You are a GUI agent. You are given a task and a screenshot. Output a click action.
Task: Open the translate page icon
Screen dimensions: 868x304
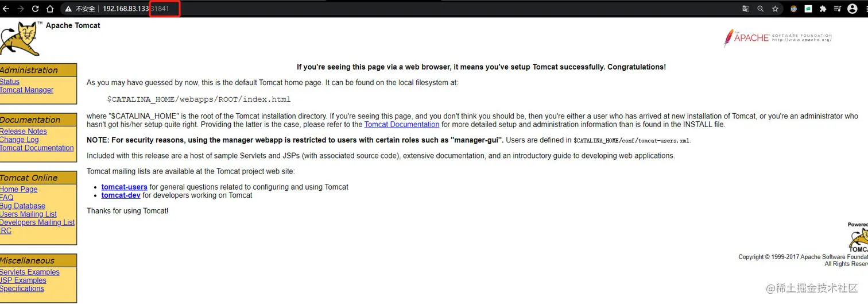pyautogui.click(x=746, y=9)
